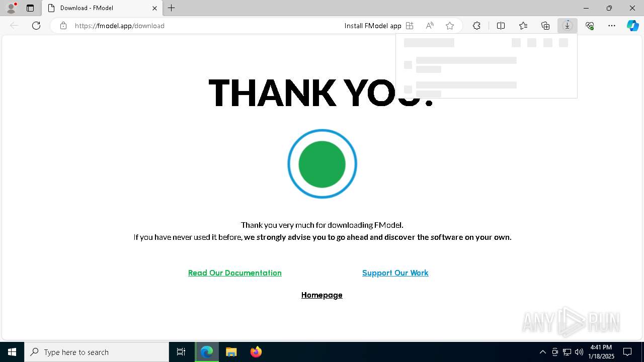This screenshot has width=644, height=362.
Task: Open the Edge profile icon
Action: [11, 8]
